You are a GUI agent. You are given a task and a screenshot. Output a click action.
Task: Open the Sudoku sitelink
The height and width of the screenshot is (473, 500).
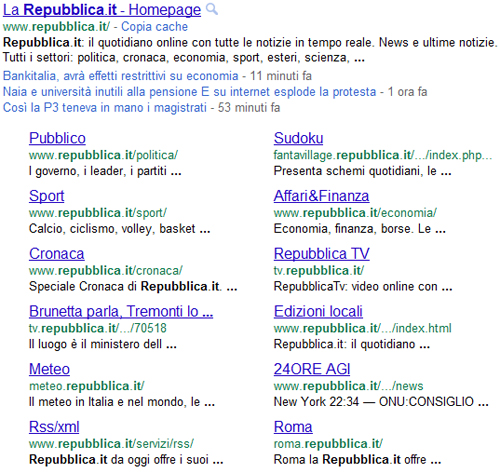tap(298, 138)
